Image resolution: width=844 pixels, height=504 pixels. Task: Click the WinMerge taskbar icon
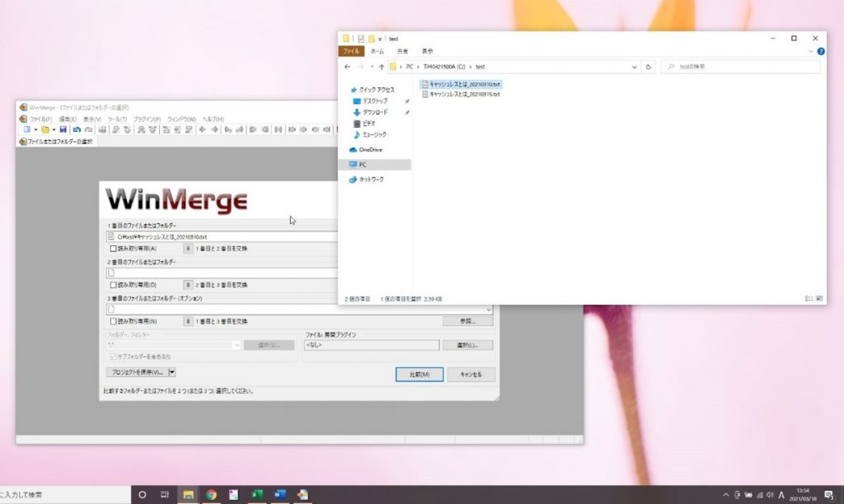click(302, 494)
